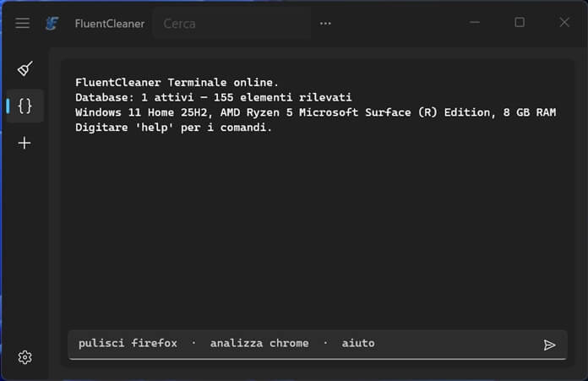Click the plus add icon in sidebar
The height and width of the screenshot is (381, 588).
[x=24, y=143]
